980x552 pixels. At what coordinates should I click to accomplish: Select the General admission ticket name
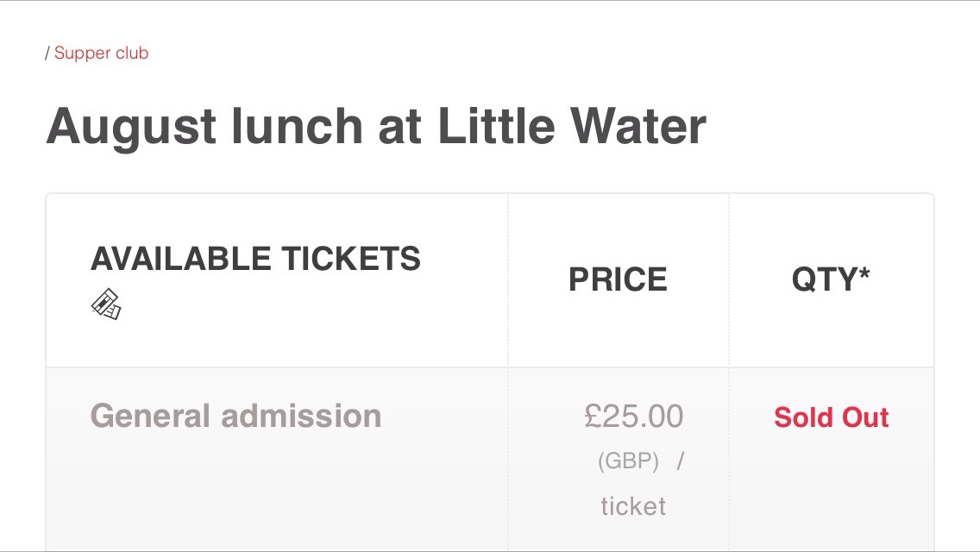point(236,417)
